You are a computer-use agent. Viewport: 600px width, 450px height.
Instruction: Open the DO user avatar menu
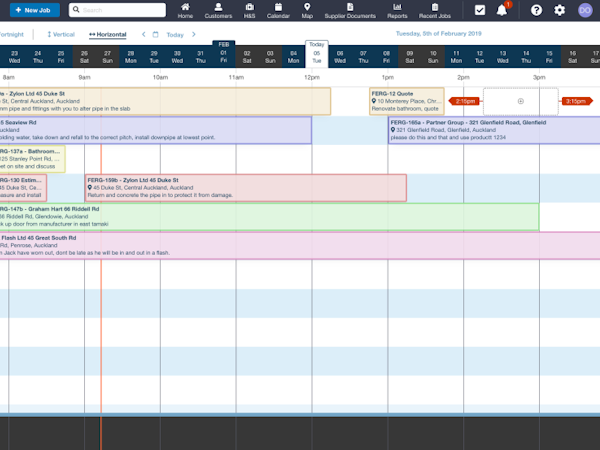pos(585,10)
